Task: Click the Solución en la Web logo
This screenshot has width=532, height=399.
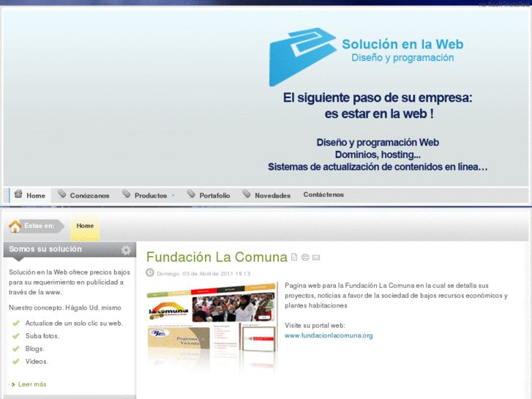Action: click(x=303, y=56)
